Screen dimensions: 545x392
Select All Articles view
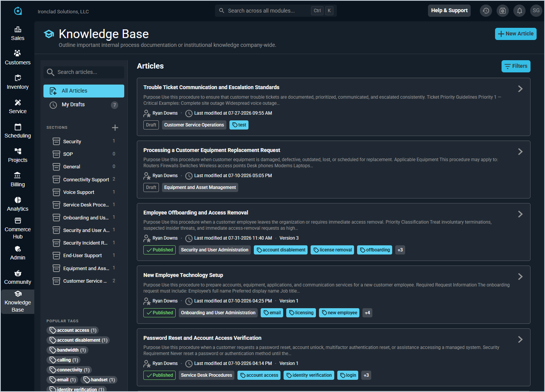84,91
